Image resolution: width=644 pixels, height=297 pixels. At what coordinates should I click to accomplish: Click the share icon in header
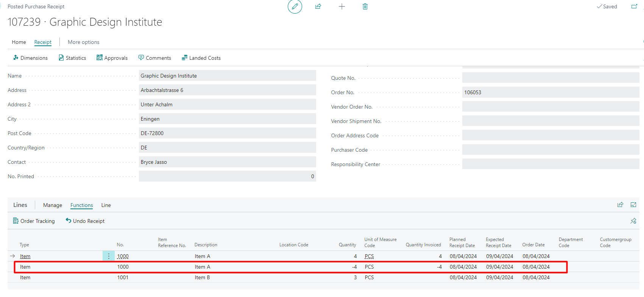point(318,6)
